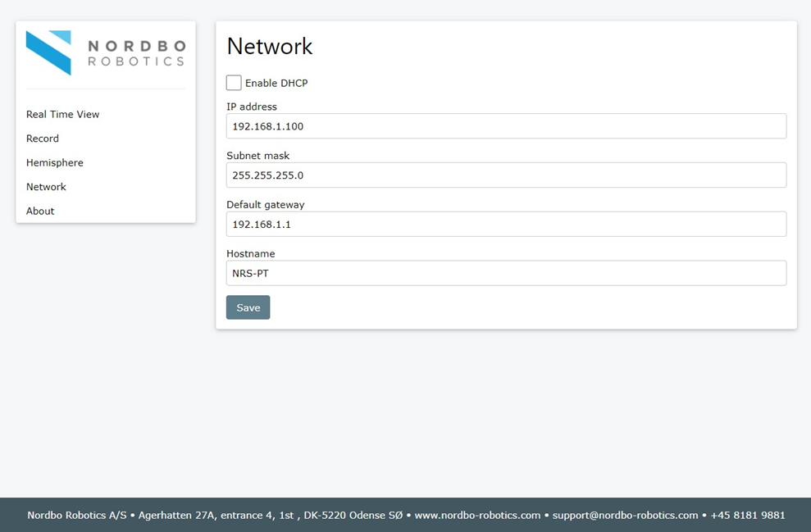Open Real Time View page
This screenshot has height=532, width=811.
(62, 114)
